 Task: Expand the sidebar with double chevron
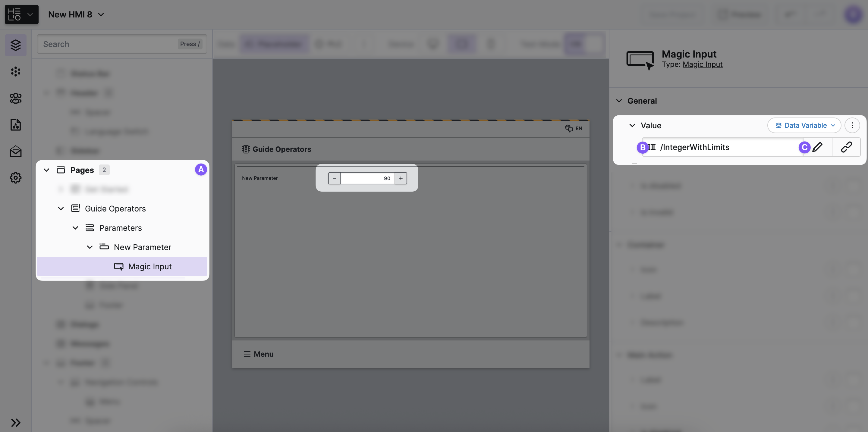point(15,422)
